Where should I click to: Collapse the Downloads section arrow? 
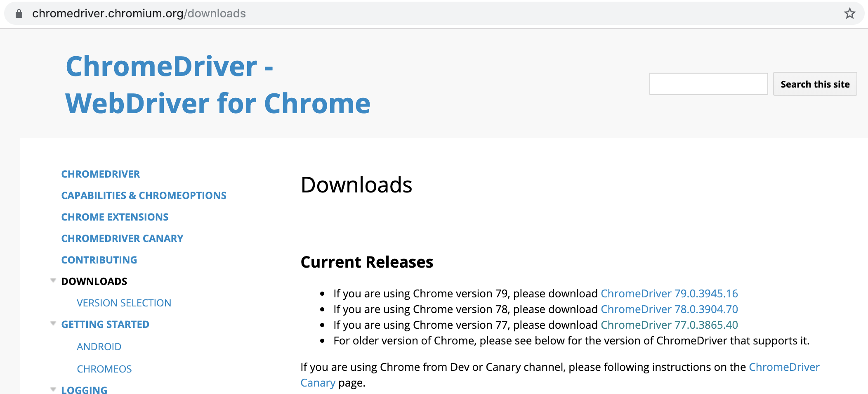pos(53,281)
